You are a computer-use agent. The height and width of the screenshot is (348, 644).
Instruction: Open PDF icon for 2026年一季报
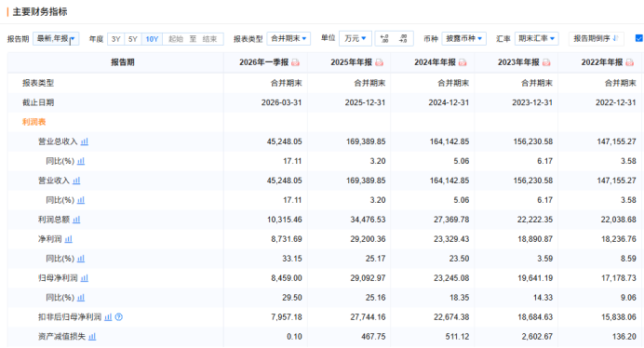tap(295, 62)
